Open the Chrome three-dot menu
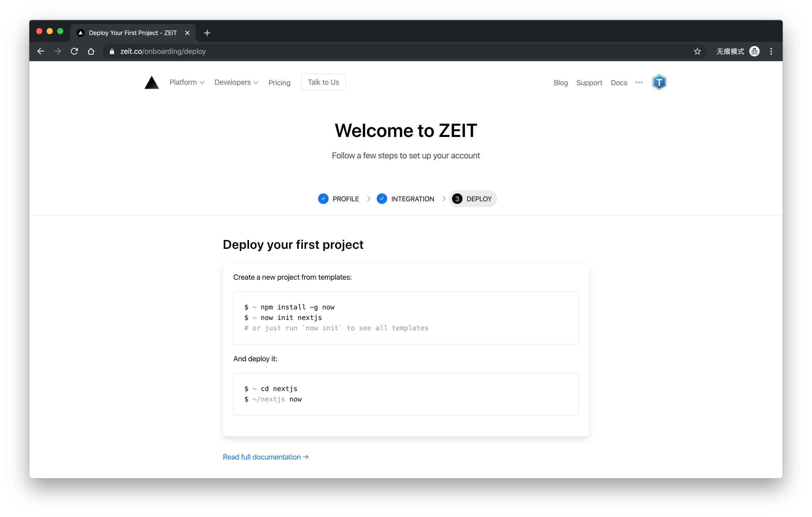This screenshot has height=517, width=812. 771,51
